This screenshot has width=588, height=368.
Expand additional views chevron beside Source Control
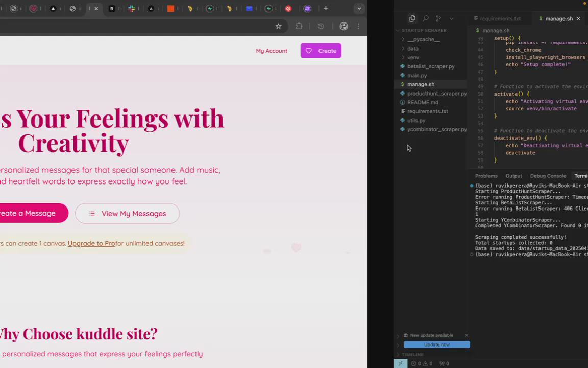click(x=452, y=18)
